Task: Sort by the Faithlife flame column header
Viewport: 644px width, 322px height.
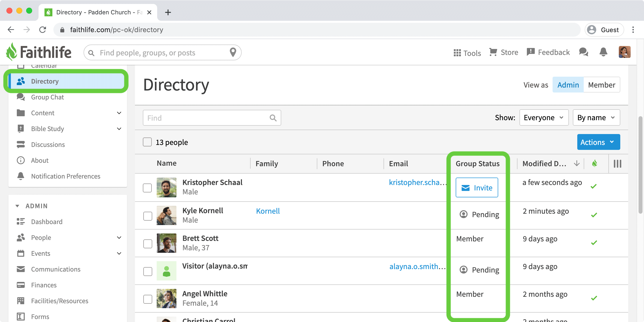Action: point(595,164)
